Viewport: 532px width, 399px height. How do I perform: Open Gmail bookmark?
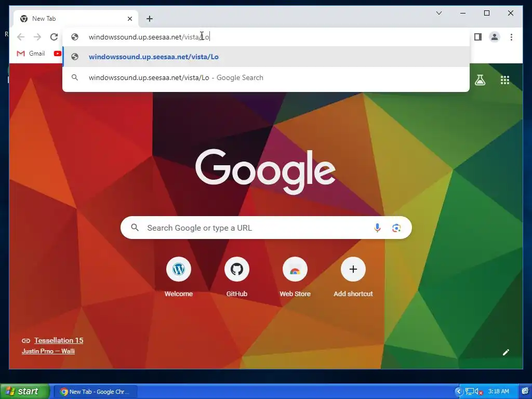tap(31, 54)
